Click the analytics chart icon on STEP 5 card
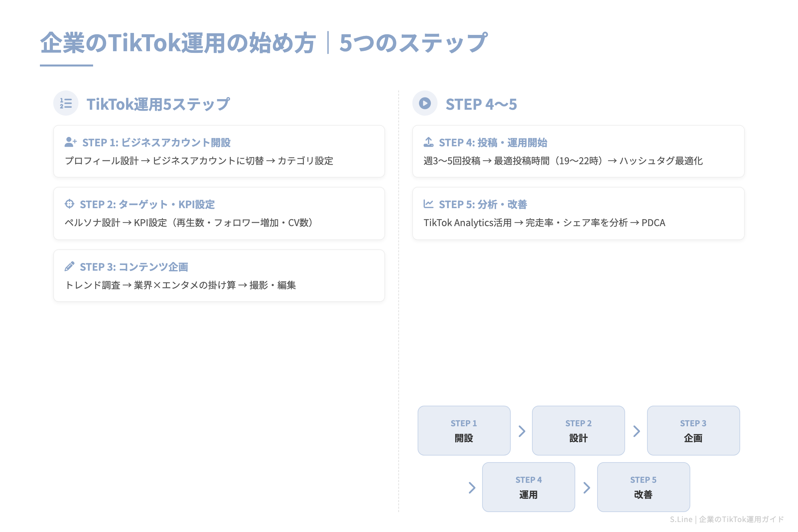The image size is (798, 532). (x=429, y=204)
